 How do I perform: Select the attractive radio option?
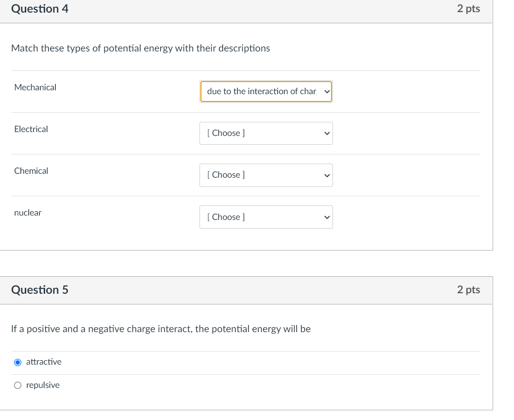(17, 362)
